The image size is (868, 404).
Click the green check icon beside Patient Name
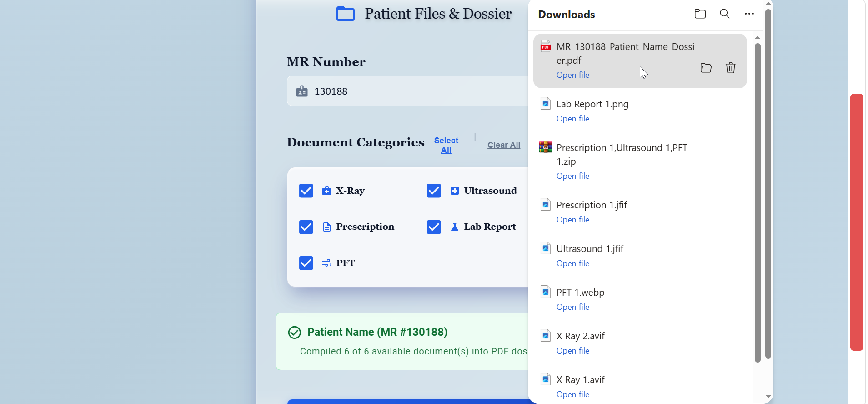(x=295, y=333)
